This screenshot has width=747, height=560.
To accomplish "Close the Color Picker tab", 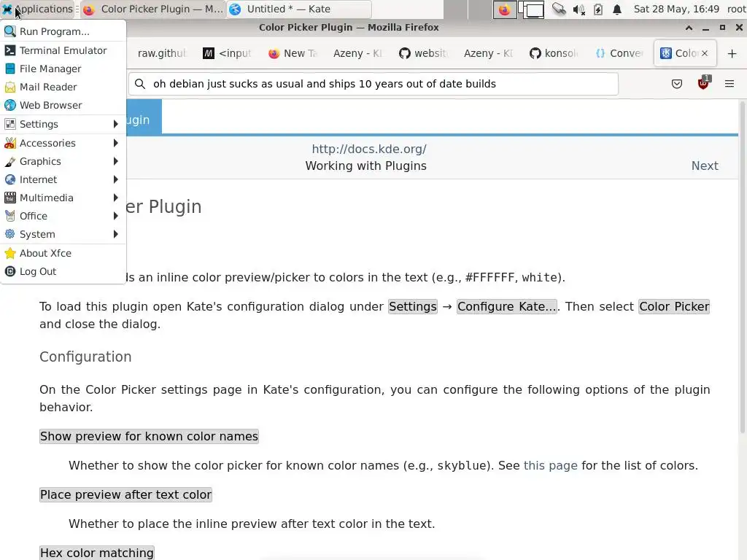I will pos(705,53).
